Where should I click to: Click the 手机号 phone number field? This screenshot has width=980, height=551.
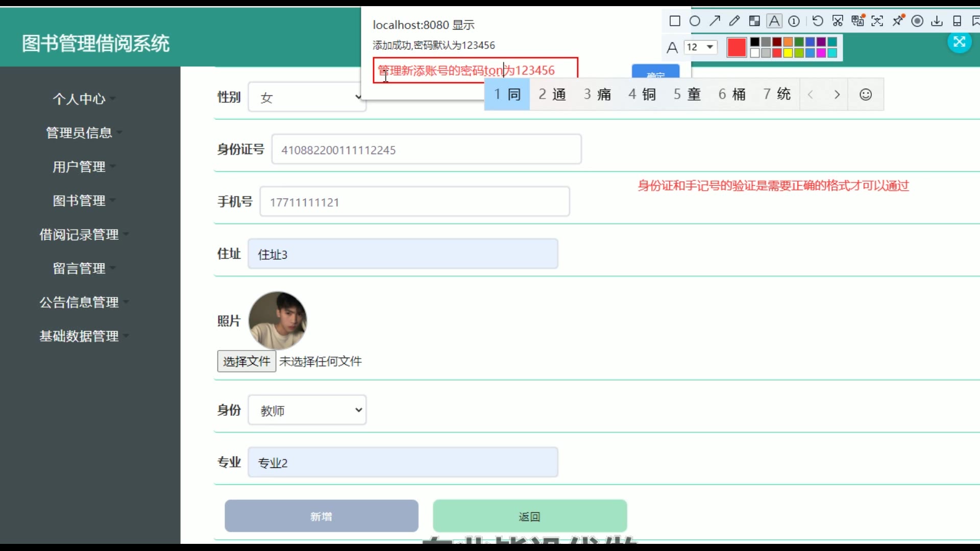(x=414, y=202)
